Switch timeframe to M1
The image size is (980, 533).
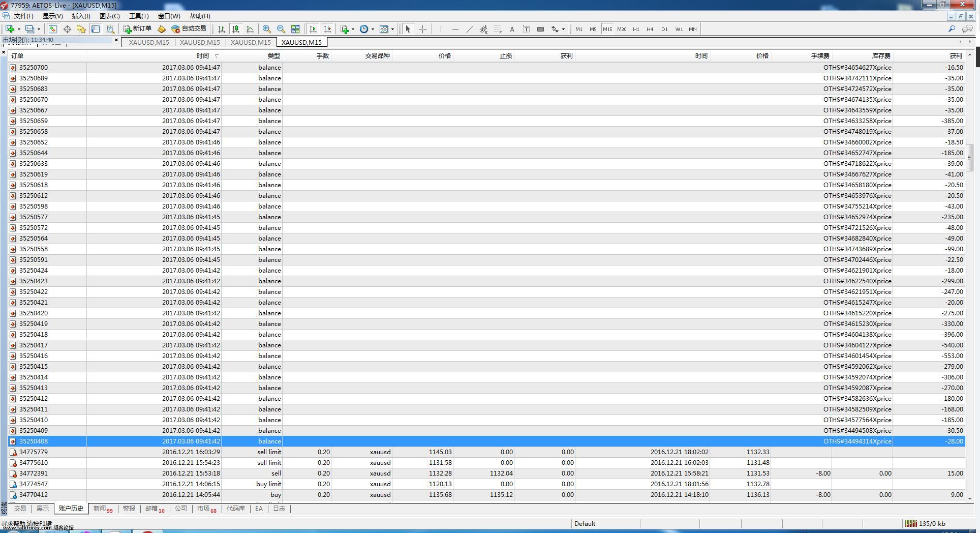coord(579,29)
